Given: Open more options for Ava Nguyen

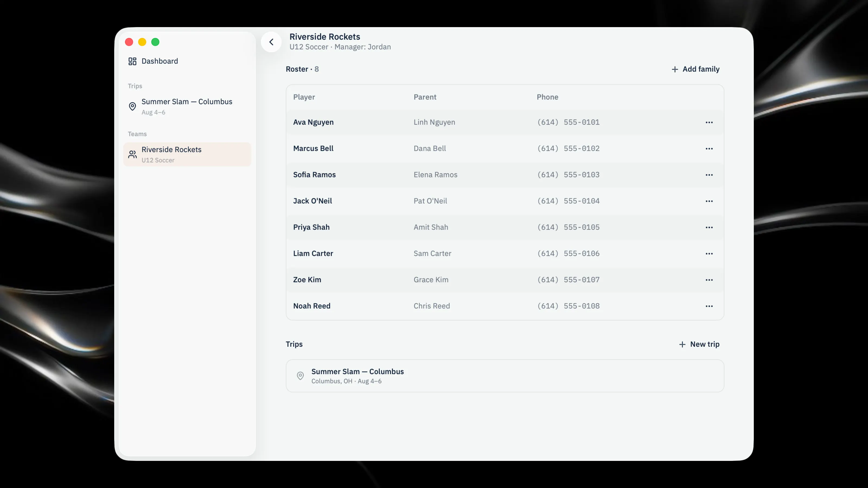Looking at the screenshot, I should 709,122.
